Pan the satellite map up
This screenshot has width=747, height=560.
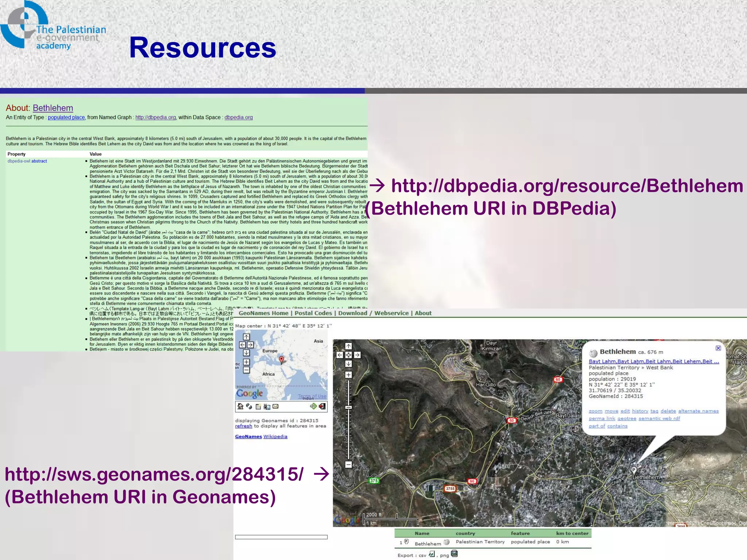click(348, 346)
